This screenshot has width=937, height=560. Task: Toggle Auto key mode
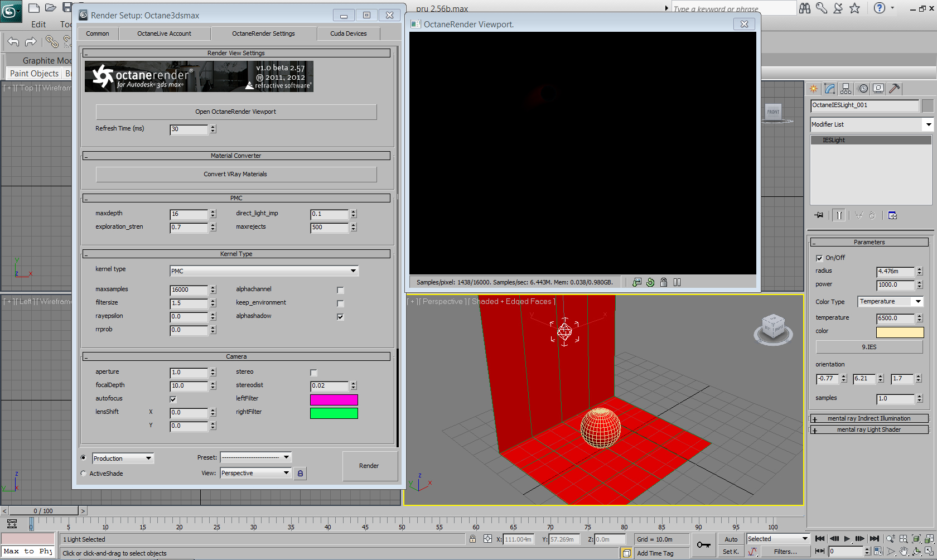[731, 539]
